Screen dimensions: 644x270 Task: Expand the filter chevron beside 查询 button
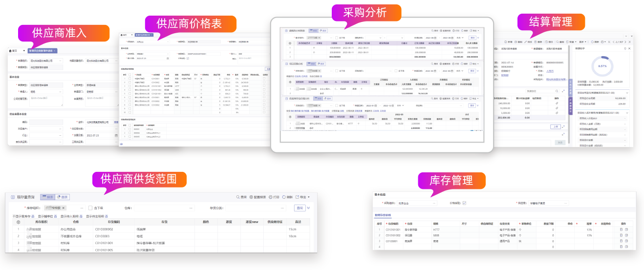pyautogui.click(x=308, y=208)
